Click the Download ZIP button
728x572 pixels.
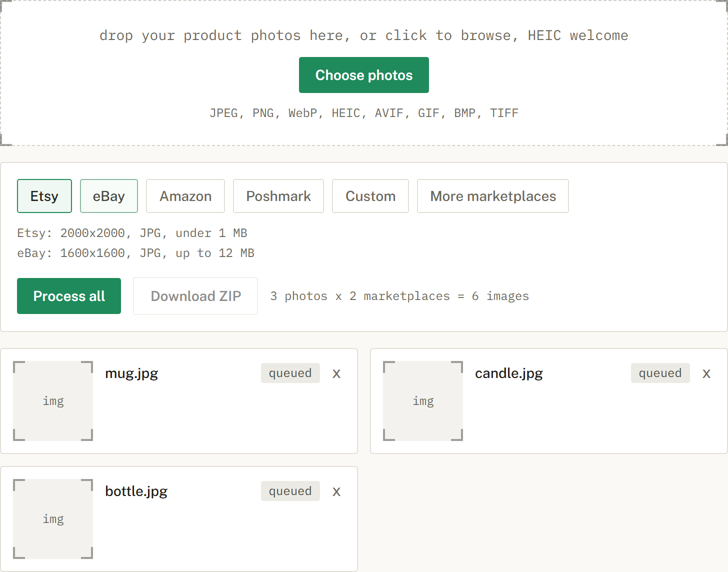[195, 296]
